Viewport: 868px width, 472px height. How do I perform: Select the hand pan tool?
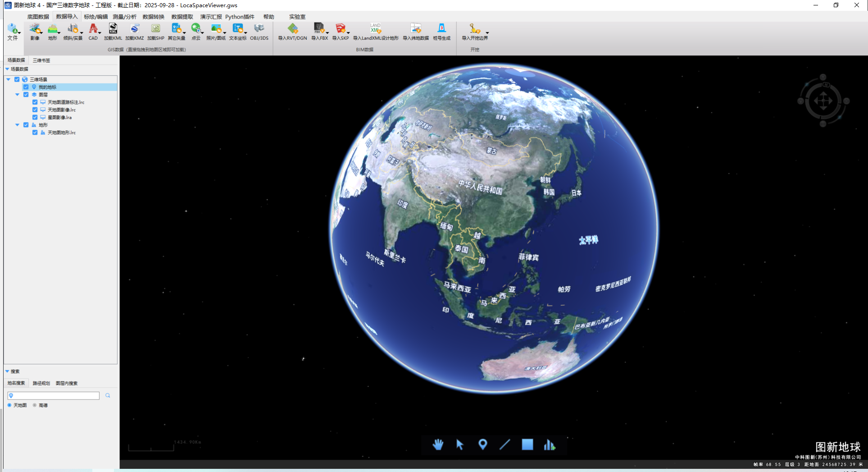(x=438, y=445)
